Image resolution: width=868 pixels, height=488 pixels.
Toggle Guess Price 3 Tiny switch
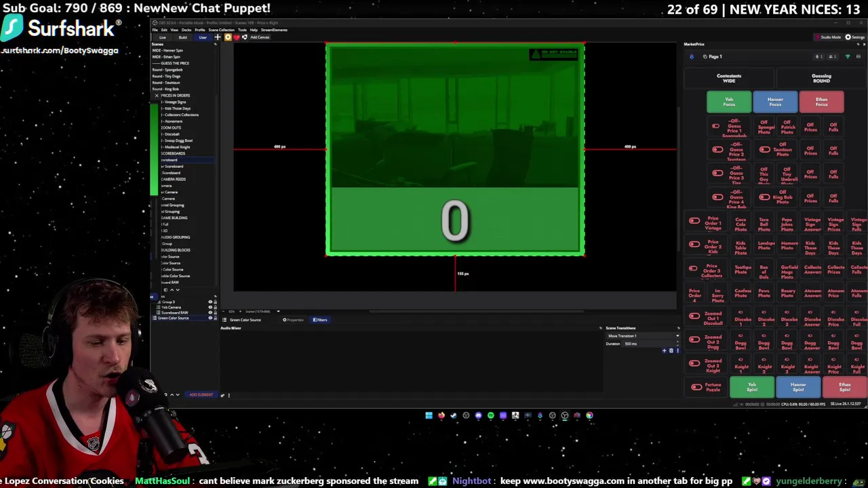pyautogui.click(x=717, y=173)
